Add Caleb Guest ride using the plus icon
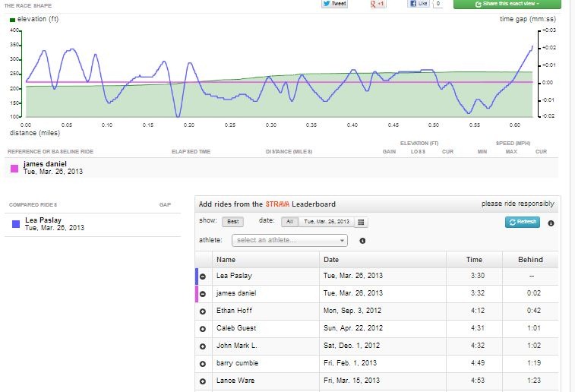 (x=202, y=329)
